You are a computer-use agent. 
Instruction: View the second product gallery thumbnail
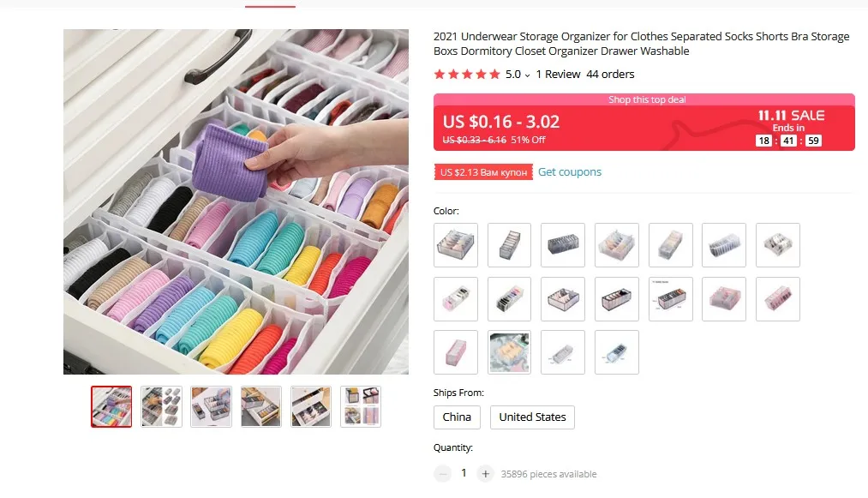point(161,406)
